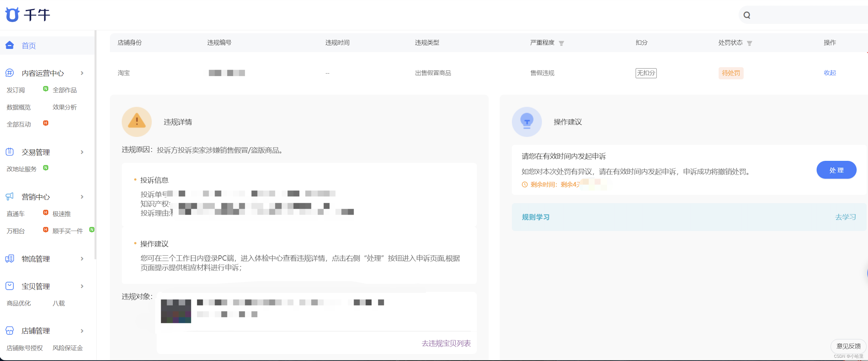Open the 直通车 menu entry
The width and height of the screenshot is (868, 361).
point(15,214)
